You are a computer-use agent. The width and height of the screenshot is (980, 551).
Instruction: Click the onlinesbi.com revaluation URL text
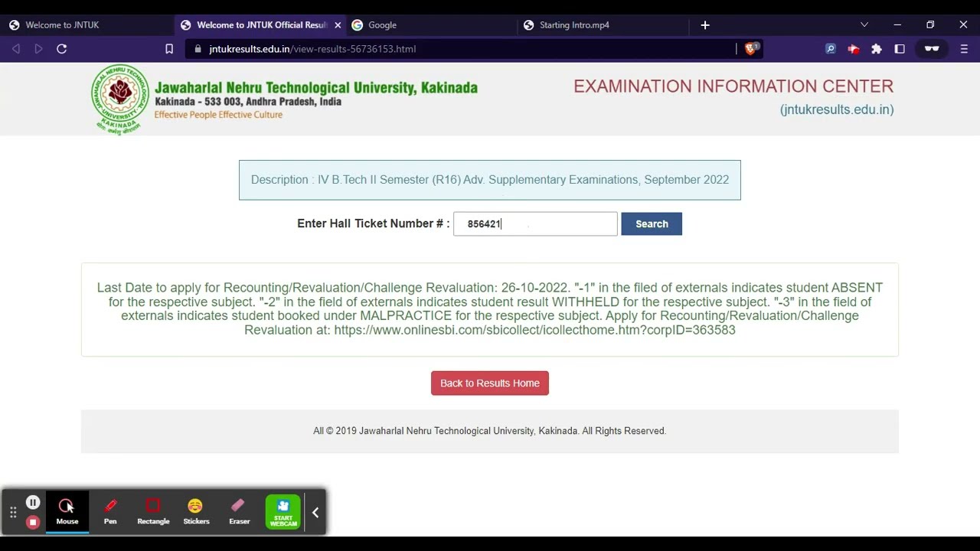coord(534,330)
